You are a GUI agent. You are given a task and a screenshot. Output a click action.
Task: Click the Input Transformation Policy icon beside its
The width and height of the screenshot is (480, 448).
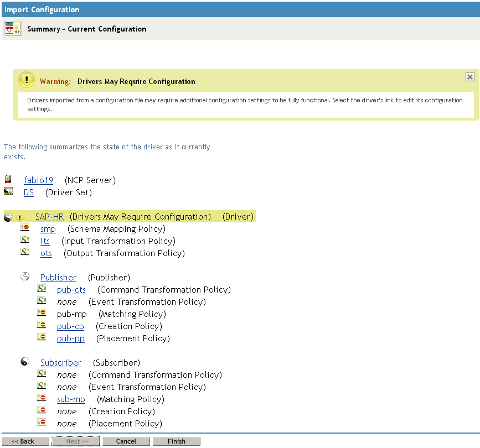[x=25, y=240]
